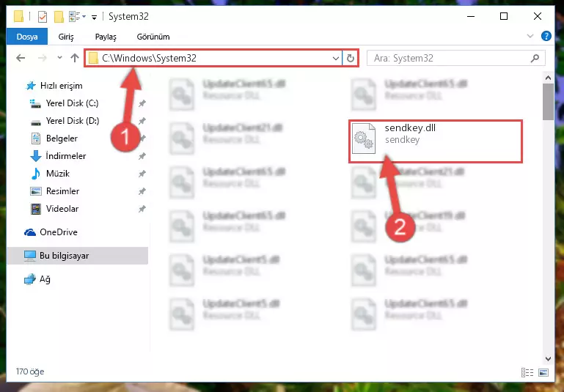564x392 pixels.
Task: Expand the ribbon with the chevron
Action: coord(530,36)
